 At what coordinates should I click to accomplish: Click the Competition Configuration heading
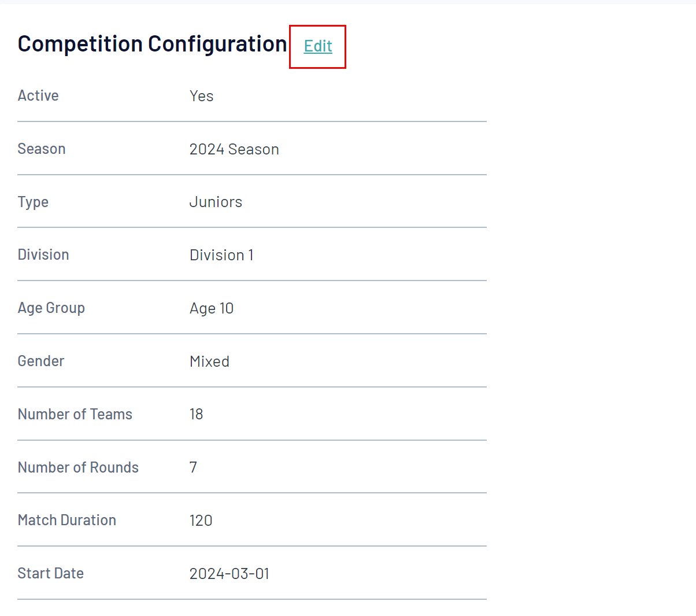152,44
